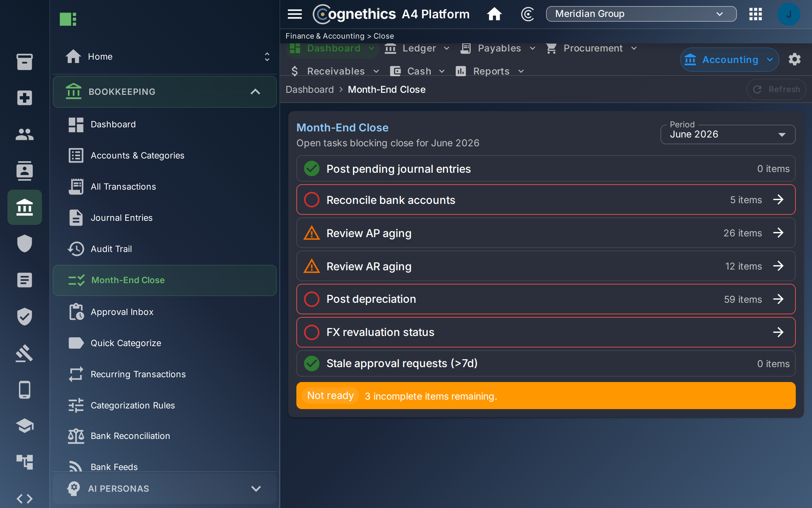The height and width of the screenshot is (508, 812).
Task: Select the bank icon in left rail
Action: point(25,207)
